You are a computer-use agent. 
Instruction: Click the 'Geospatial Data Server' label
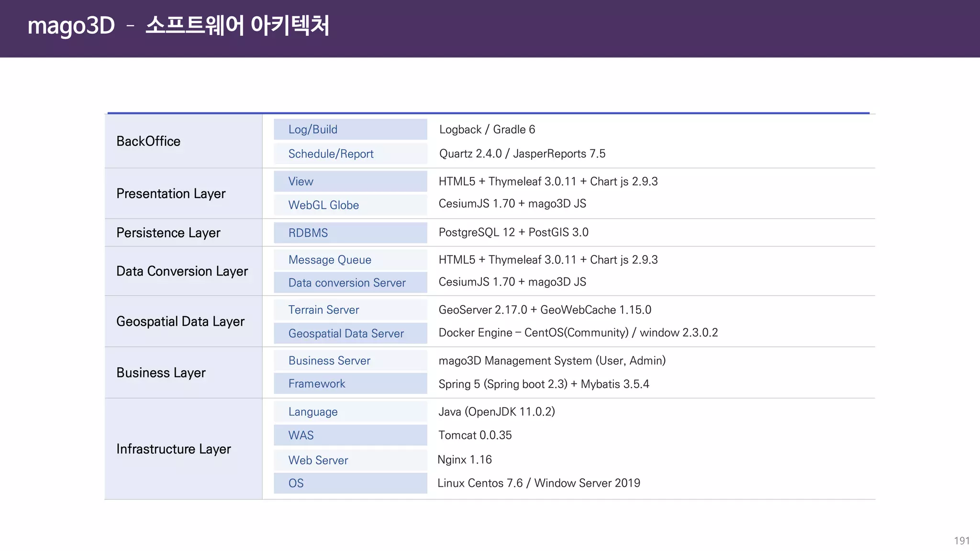tap(350, 333)
